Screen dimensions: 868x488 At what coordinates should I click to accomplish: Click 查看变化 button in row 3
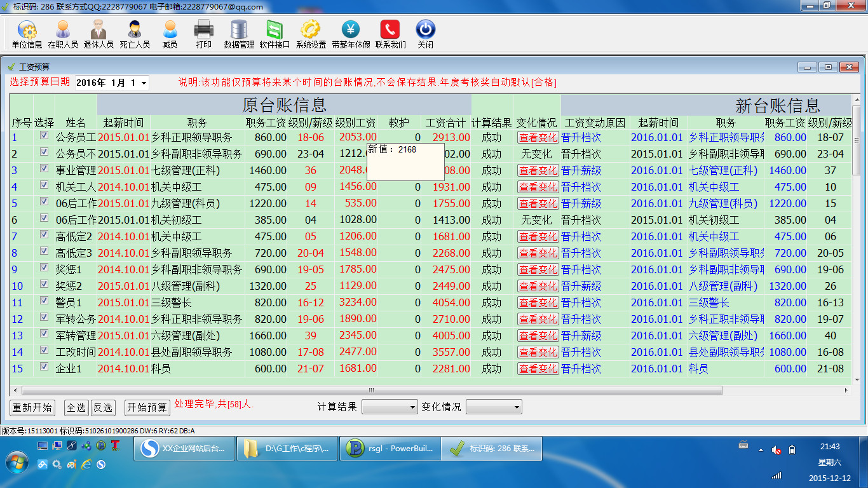pos(538,170)
